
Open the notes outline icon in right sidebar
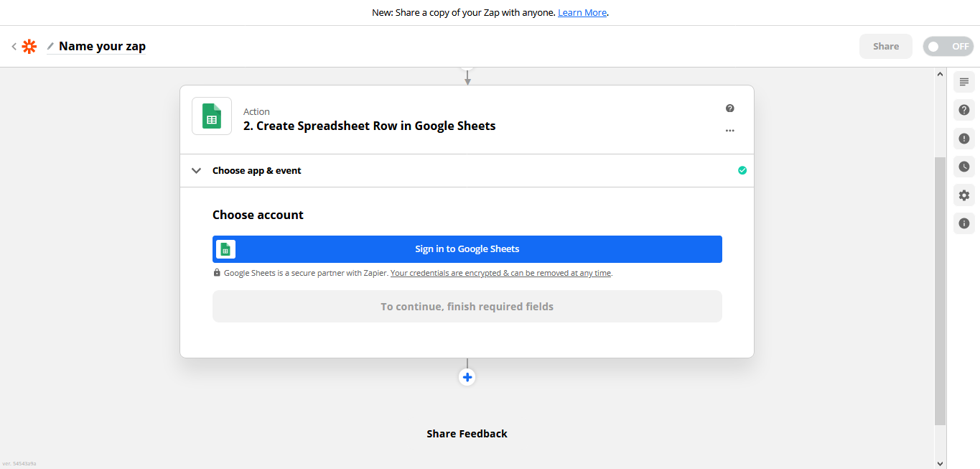coord(963,82)
